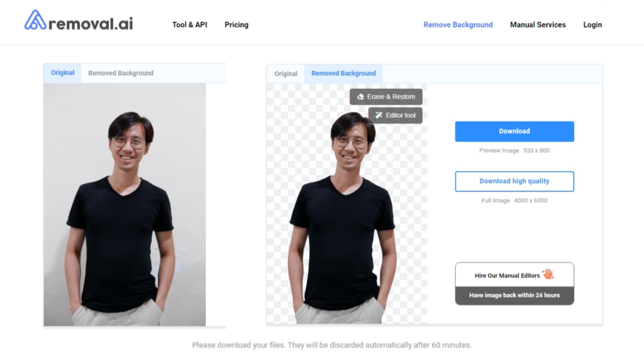Image resolution: width=644 pixels, height=362 pixels.
Task: Switch to the Original tab on right panel
Action: [x=285, y=73]
